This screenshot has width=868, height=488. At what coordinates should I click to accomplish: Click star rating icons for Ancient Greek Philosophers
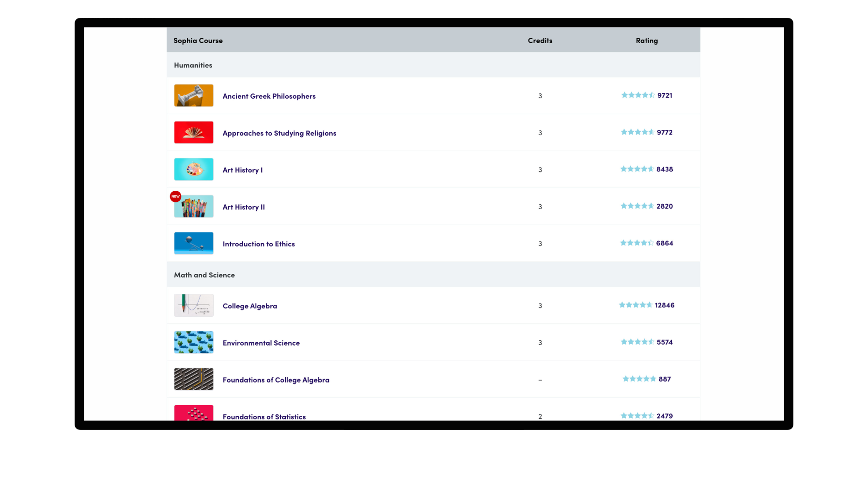click(638, 95)
